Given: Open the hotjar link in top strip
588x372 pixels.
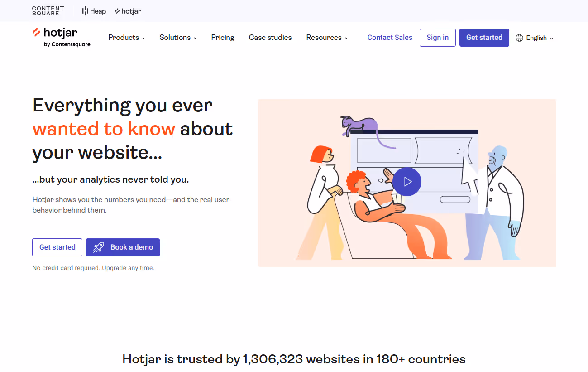Looking at the screenshot, I should click(x=128, y=11).
